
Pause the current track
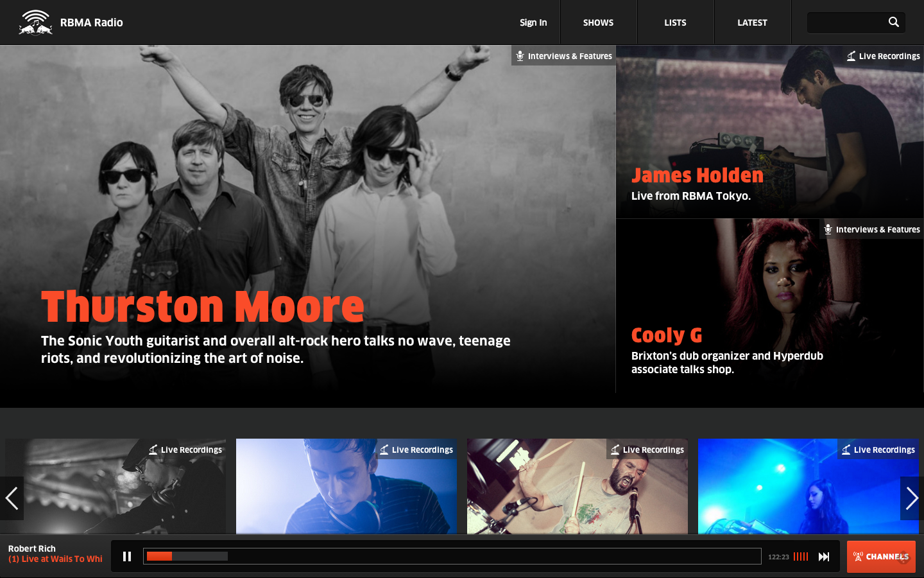click(127, 556)
